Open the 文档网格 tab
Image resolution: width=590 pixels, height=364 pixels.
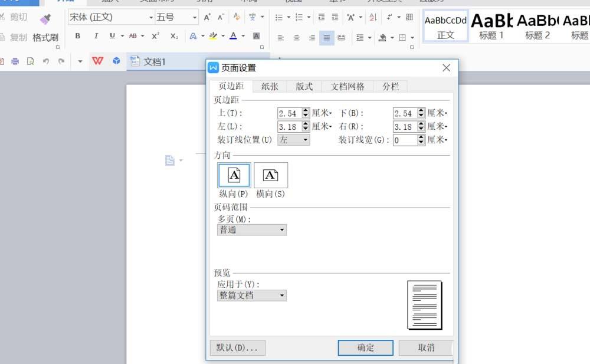pyautogui.click(x=347, y=86)
